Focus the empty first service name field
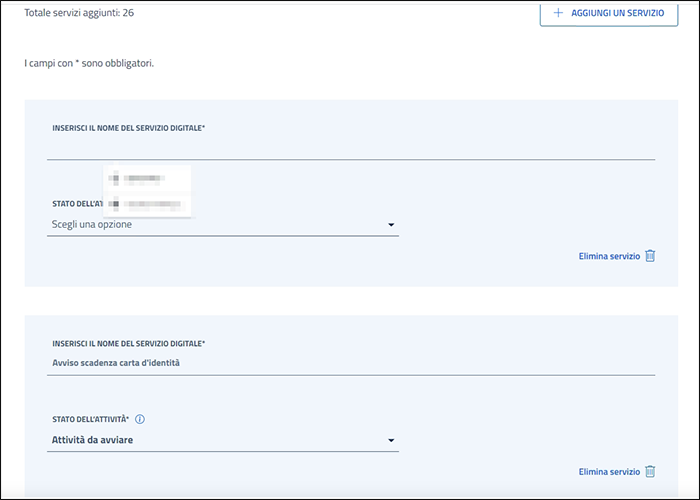The height and width of the screenshot is (500, 700). (350, 149)
